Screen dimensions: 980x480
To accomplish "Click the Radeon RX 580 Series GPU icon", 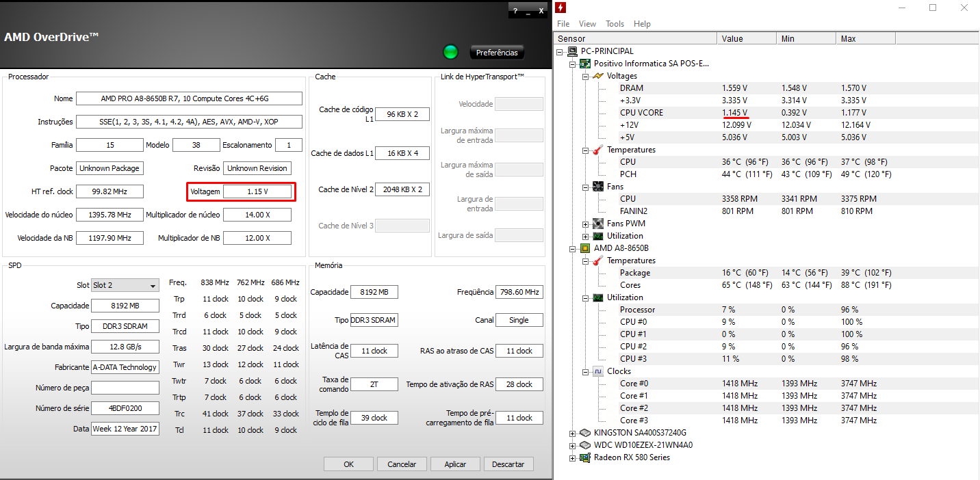I will pos(585,457).
